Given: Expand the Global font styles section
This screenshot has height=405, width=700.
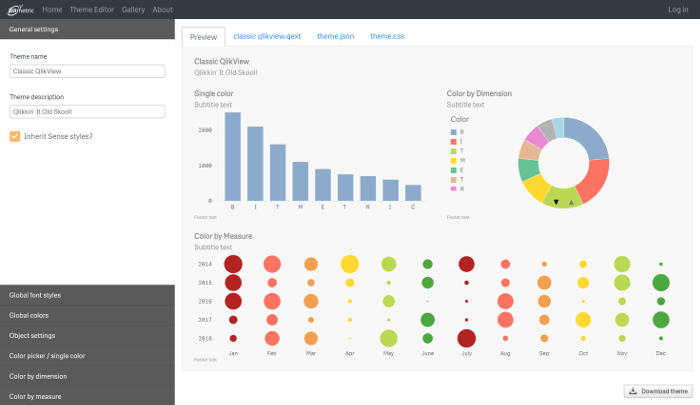Looking at the screenshot, I should click(88, 295).
